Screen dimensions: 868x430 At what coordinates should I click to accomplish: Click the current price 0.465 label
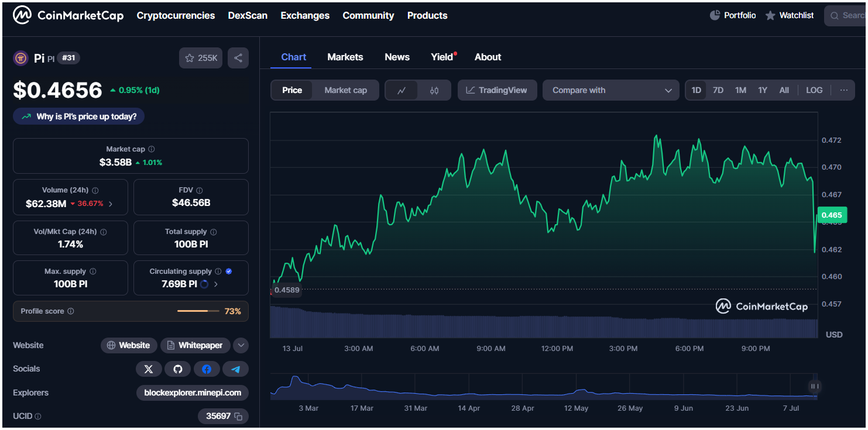pyautogui.click(x=831, y=215)
